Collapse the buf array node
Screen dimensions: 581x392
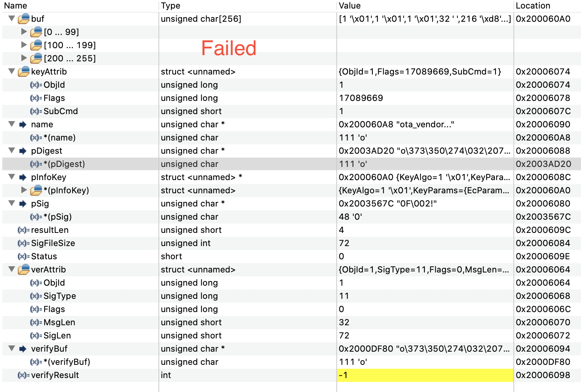pyautogui.click(x=12, y=18)
